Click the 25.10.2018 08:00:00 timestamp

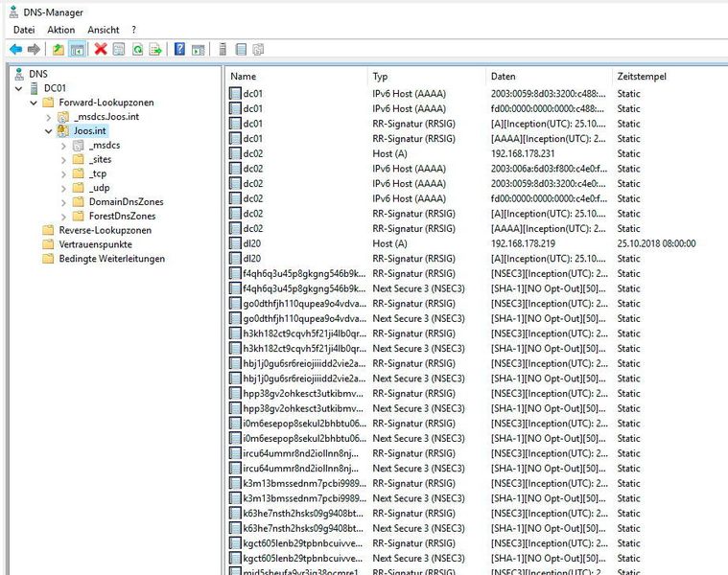pyautogui.click(x=656, y=243)
